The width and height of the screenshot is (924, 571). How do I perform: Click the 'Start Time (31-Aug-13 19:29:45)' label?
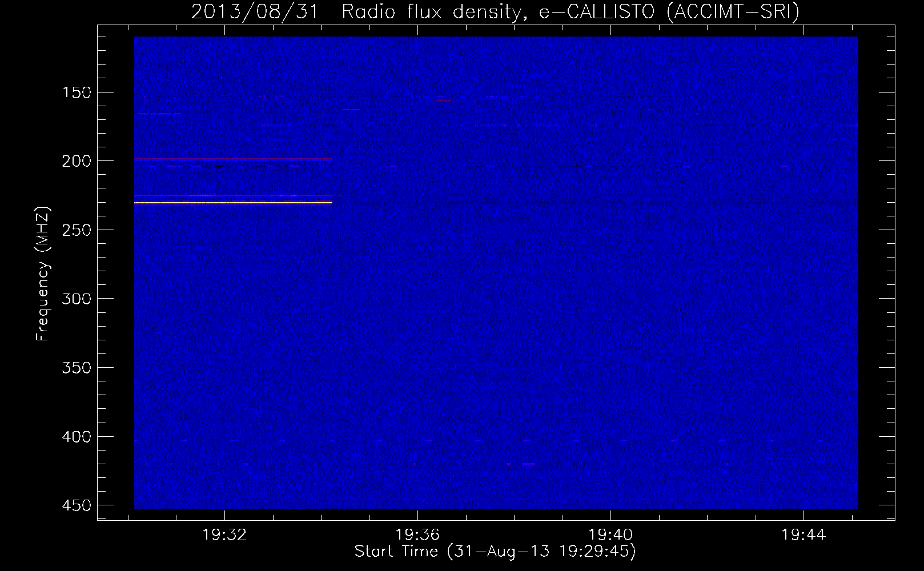pos(495,552)
